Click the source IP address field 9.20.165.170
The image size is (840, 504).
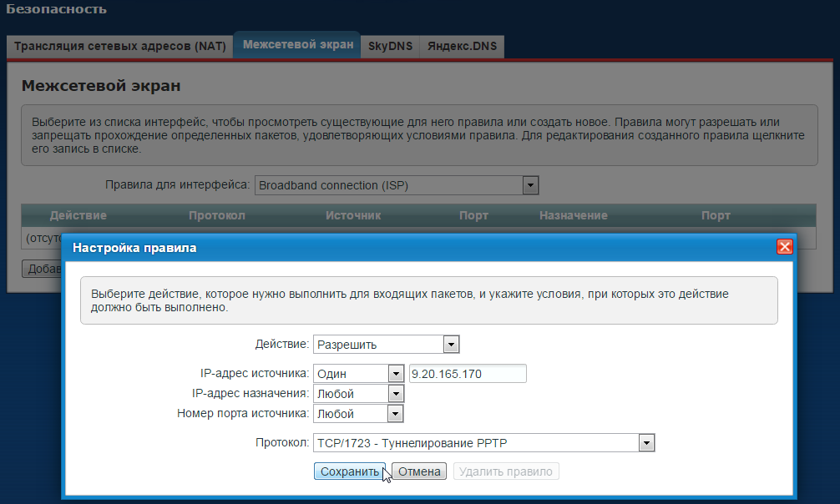pos(468,374)
